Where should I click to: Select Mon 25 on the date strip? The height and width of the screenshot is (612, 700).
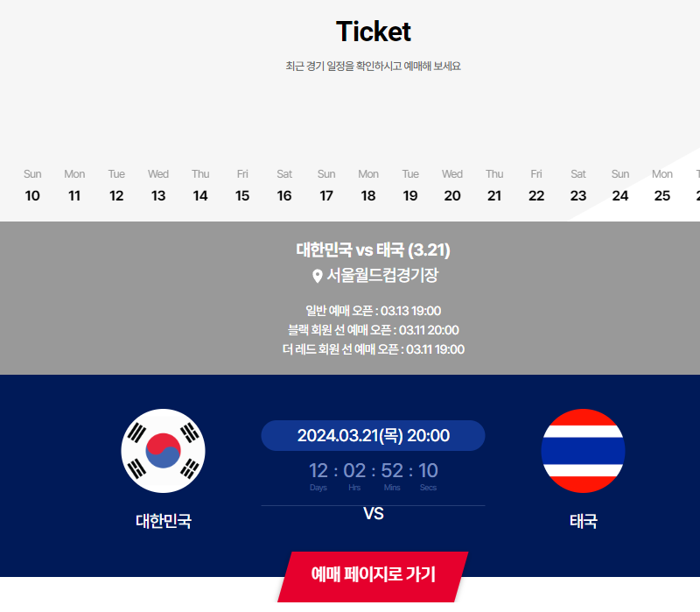point(661,186)
